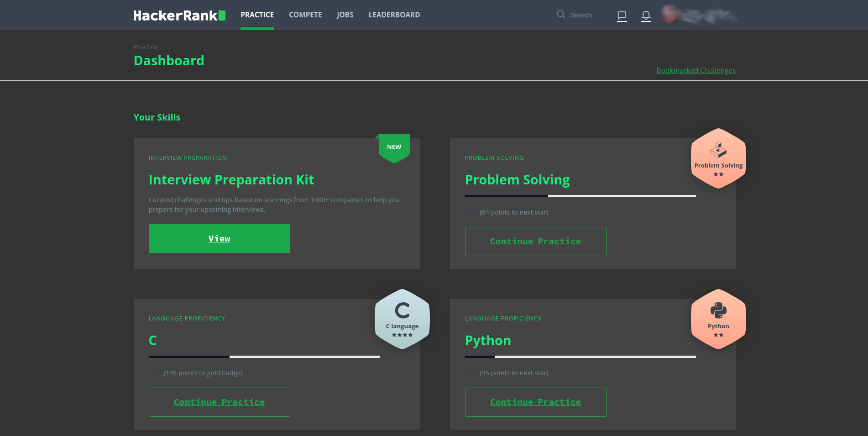The height and width of the screenshot is (436, 868).
Task: Click the NEW ribbon on Interview Preparation Kit
Action: pyautogui.click(x=394, y=147)
